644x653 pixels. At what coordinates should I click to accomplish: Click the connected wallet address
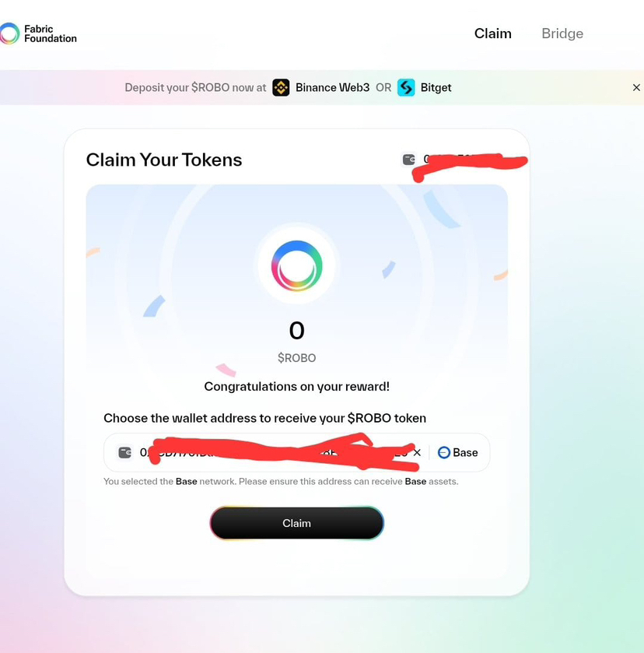(x=472, y=160)
